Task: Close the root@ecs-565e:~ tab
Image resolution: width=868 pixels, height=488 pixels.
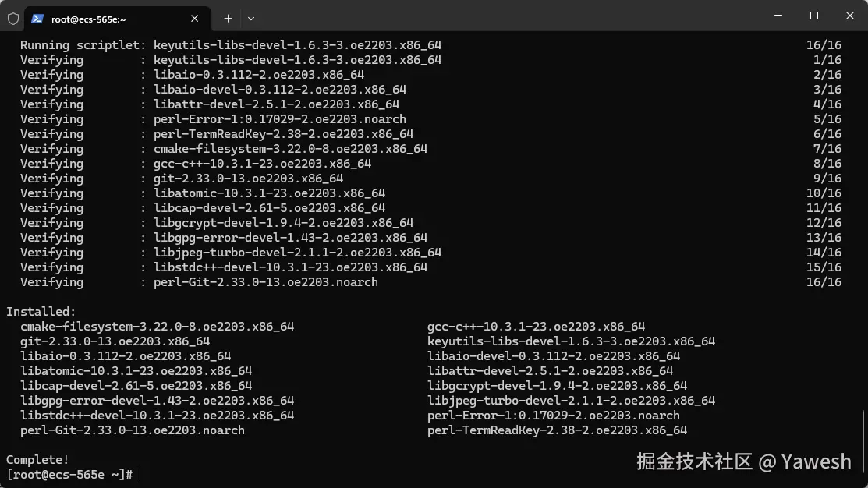Action: coord(194,19)
